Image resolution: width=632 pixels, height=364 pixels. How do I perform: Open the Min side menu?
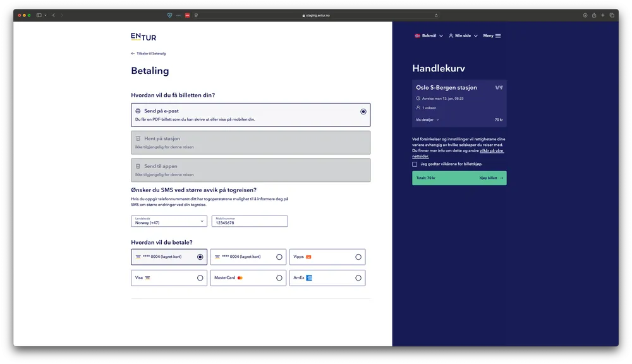(463, 36)
